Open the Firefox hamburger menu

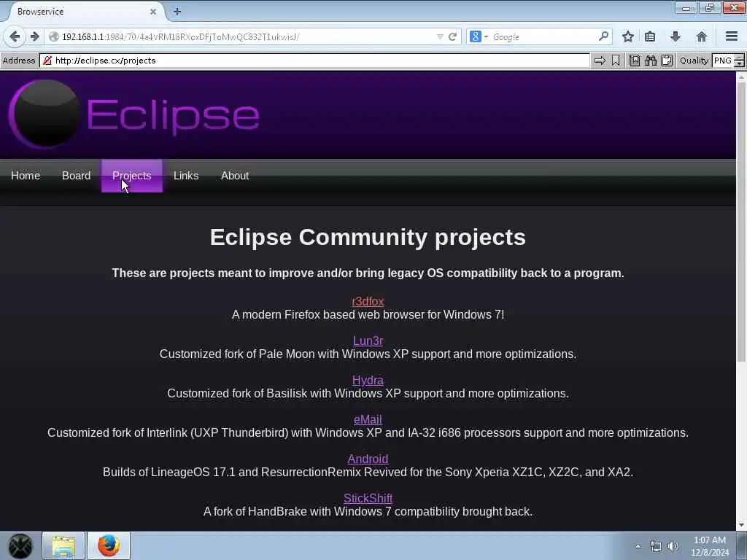pos(732,36)
